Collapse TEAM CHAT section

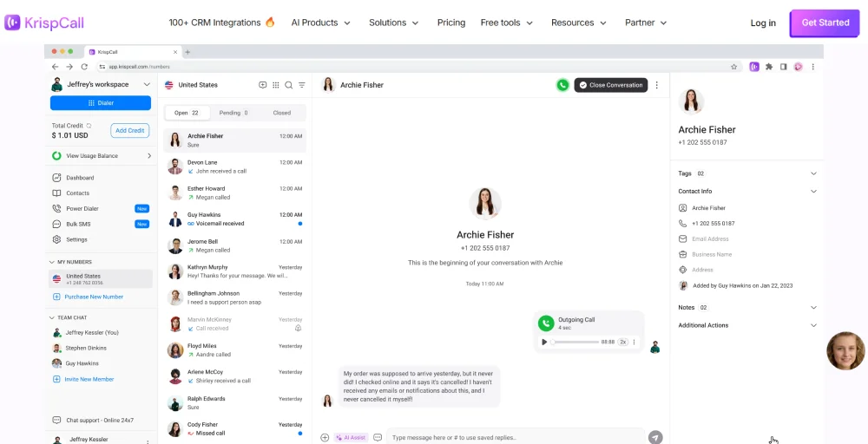tap(53, 318)
